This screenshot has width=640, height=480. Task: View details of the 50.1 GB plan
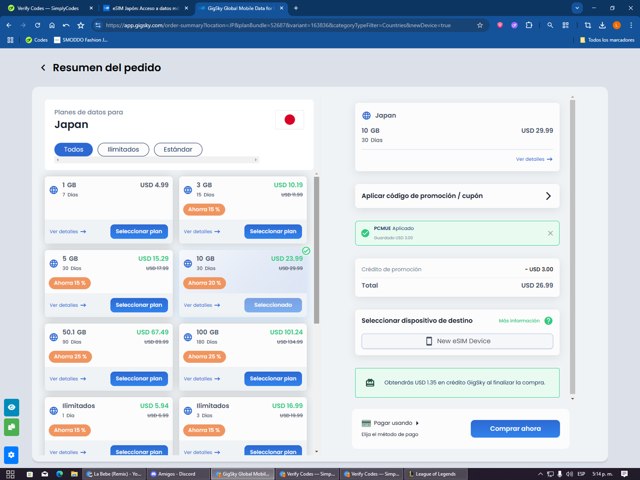[68, 378]
